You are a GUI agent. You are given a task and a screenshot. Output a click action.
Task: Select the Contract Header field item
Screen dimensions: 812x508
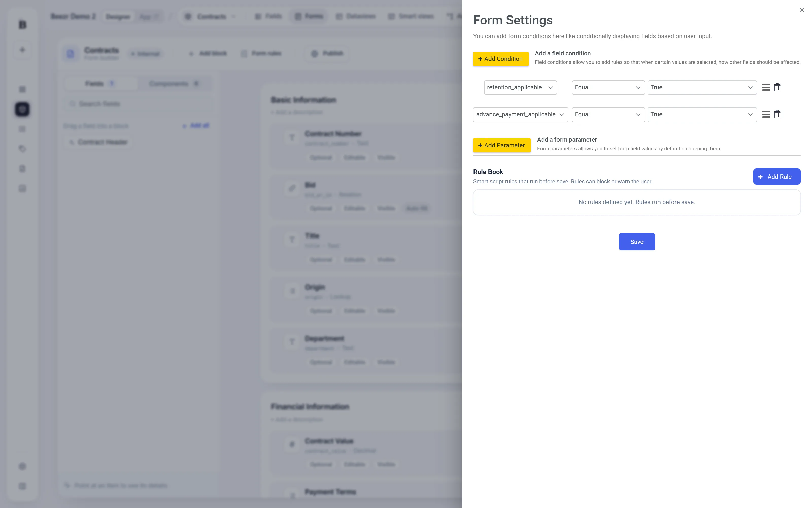99,142
